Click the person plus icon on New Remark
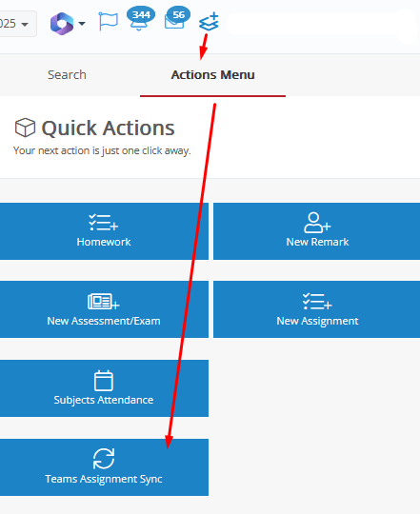The height and width of the screenshot is (514, 420). click(x=317, y=223)
